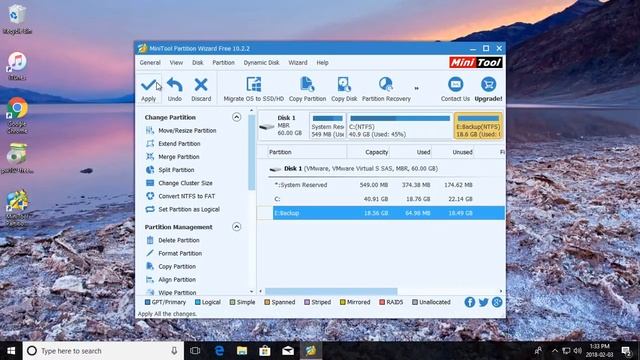Image resolution: width=640 pixels, height=360 pixels.
Task: Show more toolbar items chevron
Action: tap(416, 88)
